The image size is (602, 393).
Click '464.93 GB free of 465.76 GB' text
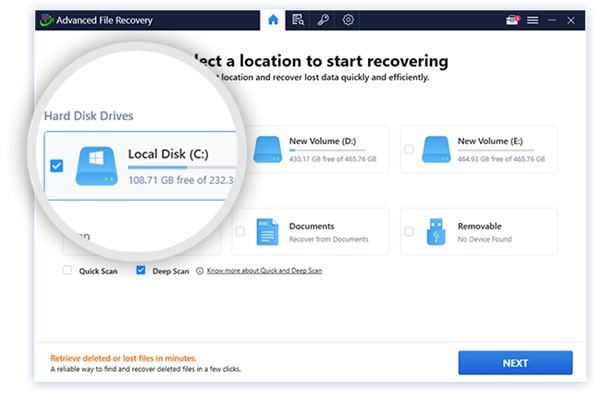(x=501, y=159)
